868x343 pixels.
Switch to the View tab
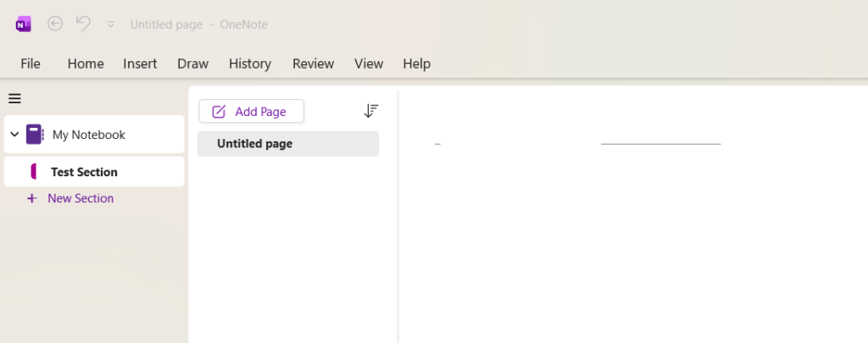(369, 64)
